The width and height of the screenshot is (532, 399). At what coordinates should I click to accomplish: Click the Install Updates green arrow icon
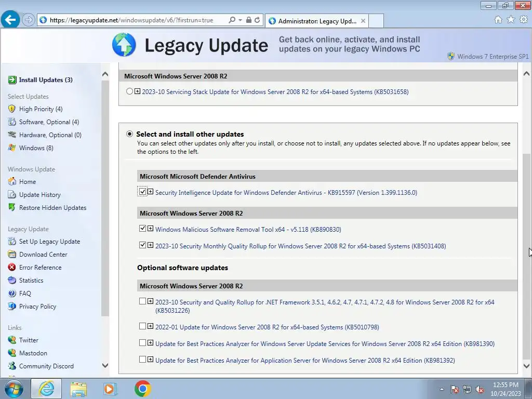click(x=12, y=79)
